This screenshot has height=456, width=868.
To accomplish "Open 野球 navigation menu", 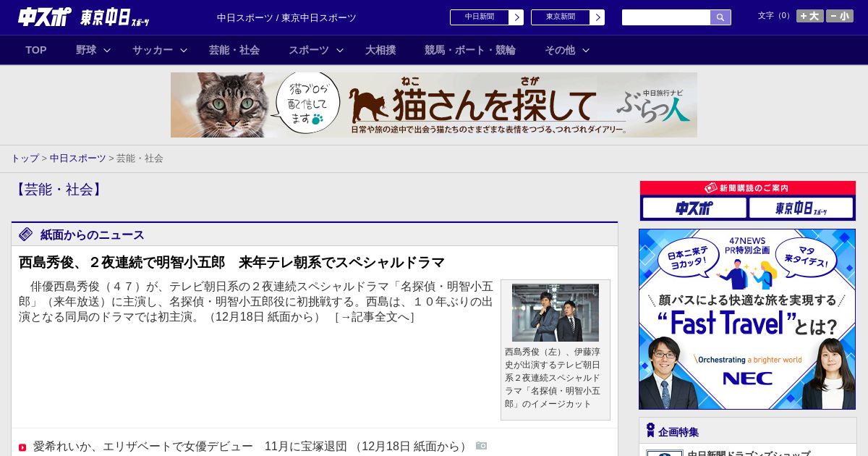I will tap(86, 50).
